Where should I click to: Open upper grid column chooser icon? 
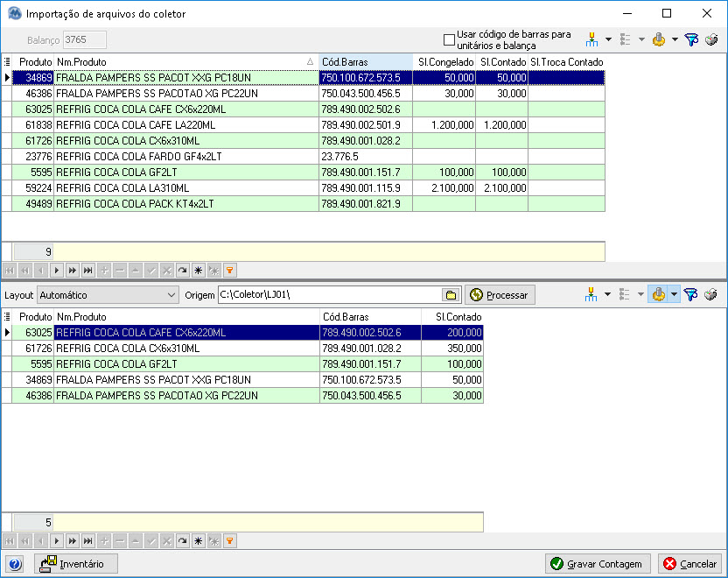coord(7,62)
